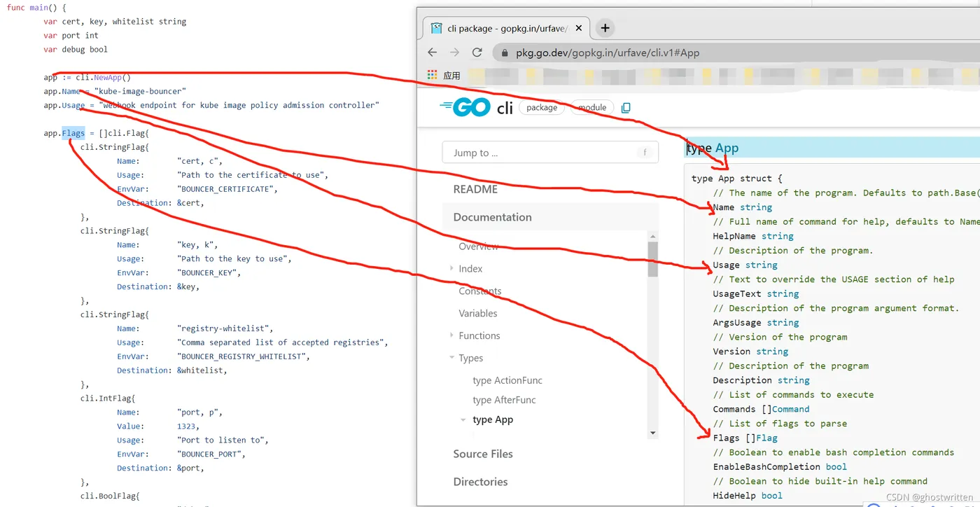980x507 pixels.
Task: Click the 'cli' package title
Action: (505, 108)
